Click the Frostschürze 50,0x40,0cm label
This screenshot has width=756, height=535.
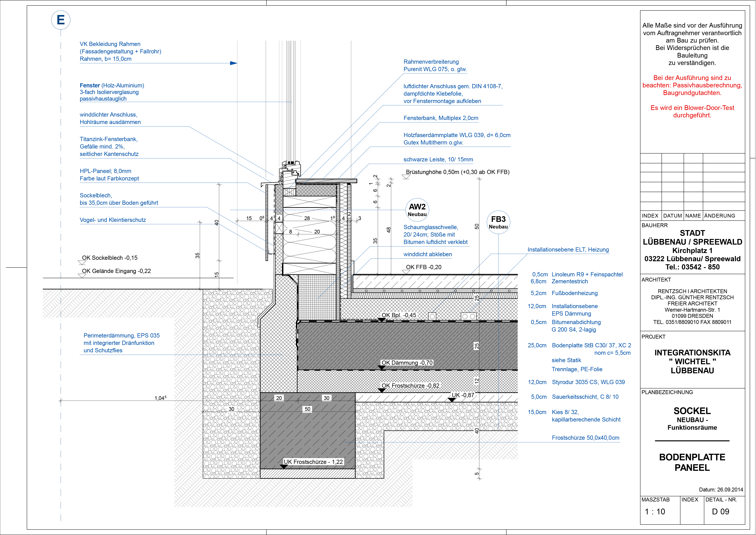pos(585,438)
